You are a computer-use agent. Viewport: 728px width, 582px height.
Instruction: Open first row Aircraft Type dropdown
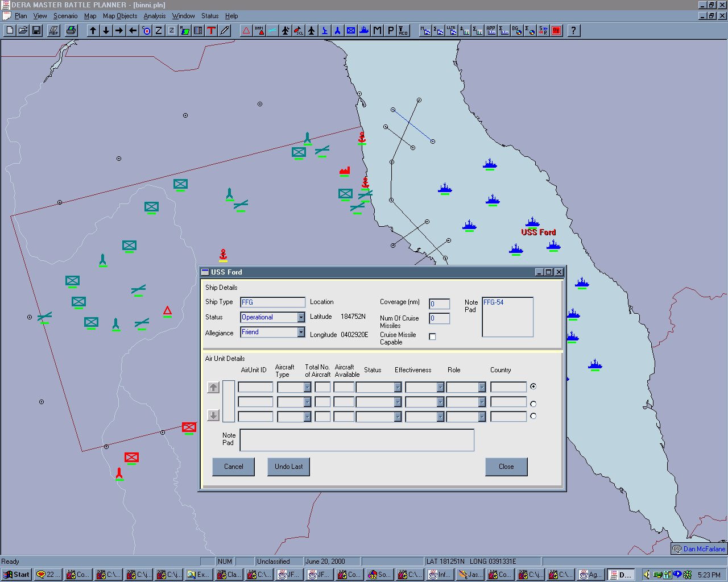(x=307, y=387)
